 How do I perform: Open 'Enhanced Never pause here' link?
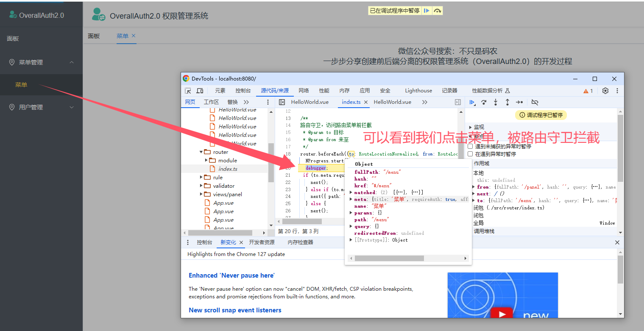pos(231,275)
